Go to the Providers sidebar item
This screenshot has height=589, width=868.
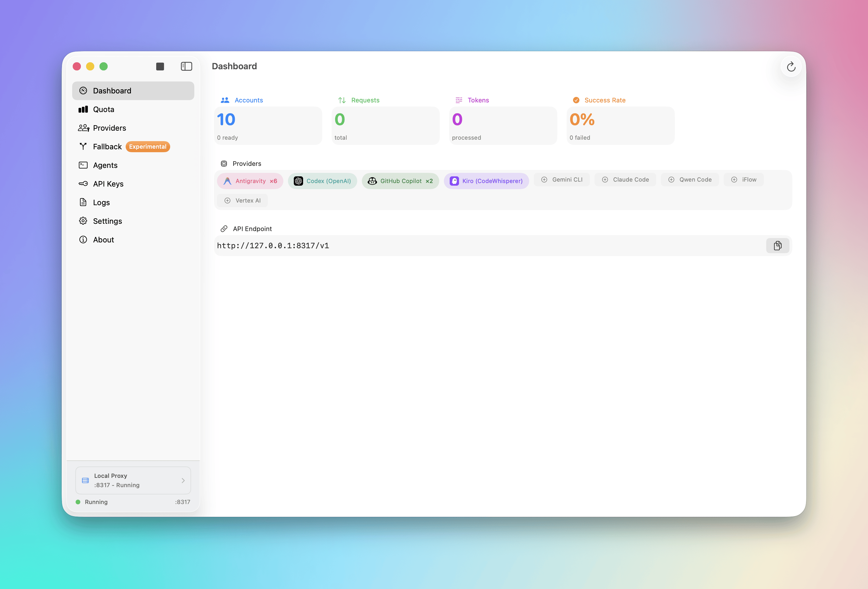click(109, 128)
